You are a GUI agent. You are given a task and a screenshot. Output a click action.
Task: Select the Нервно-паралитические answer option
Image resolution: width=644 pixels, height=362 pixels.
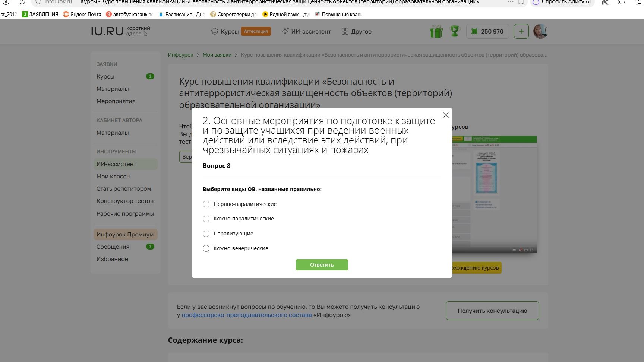(206, 204)
